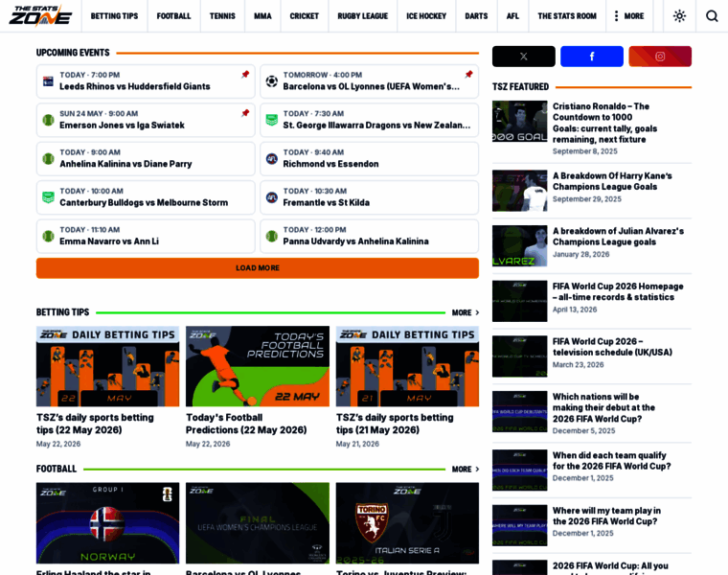Toggle the light/dark theme sun icon
The height and width of the screenshot is (575, 728).
point(679,16)
